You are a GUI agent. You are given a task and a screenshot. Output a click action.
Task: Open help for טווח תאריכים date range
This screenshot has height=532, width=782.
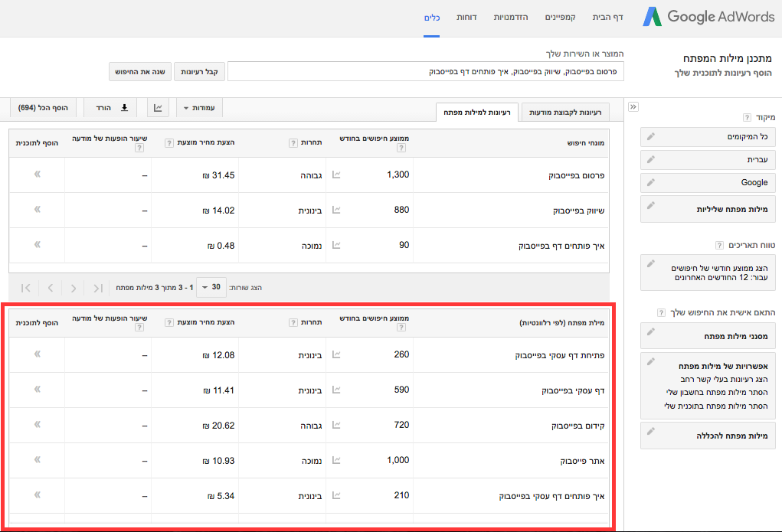[x=719, y=245]
